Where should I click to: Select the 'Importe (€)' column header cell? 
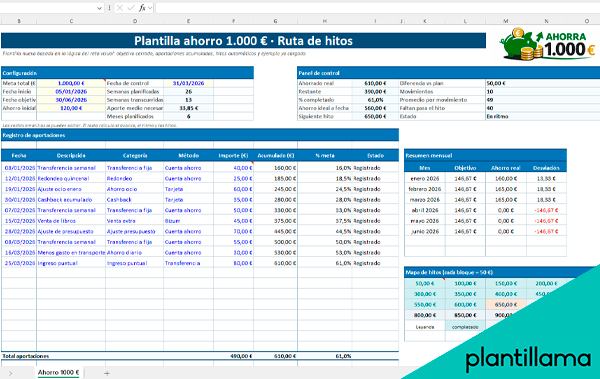coord(233,155)
